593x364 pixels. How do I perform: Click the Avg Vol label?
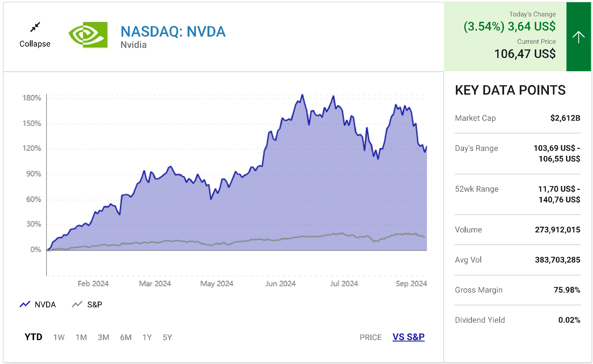[468, 260]
